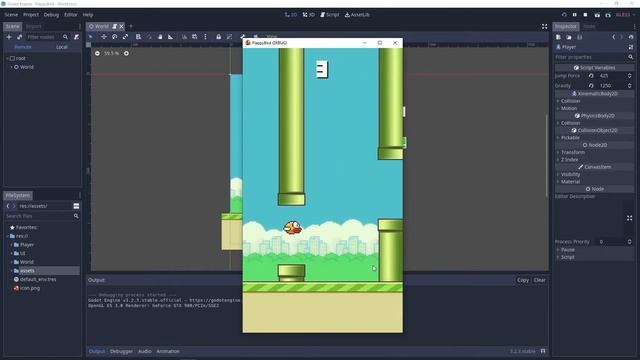Image resolution: width=640 pixels, height=360 pixels.
Task: Reset the Jump Force value
Action: (591, 76)
